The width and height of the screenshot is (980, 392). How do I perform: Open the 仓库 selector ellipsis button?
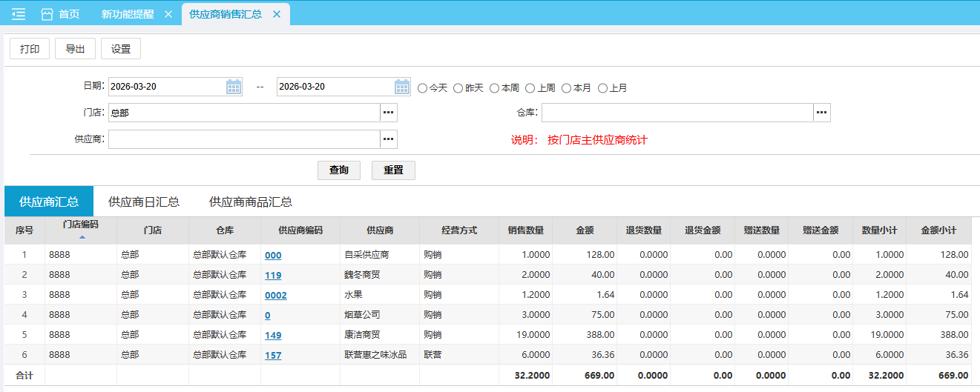tap(821, 113)
